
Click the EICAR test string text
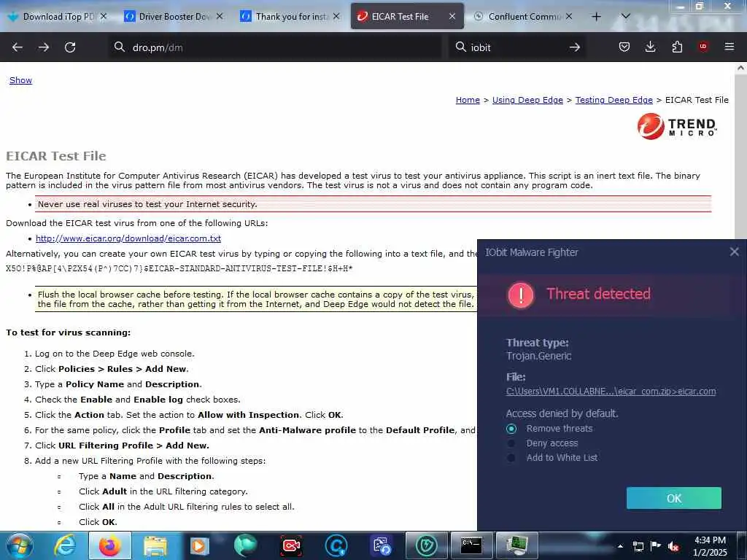[x=179, y=268]
